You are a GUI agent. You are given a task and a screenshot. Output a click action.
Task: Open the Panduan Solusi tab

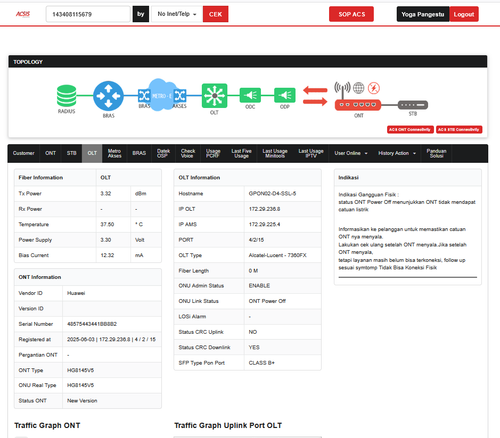[436, 153]
